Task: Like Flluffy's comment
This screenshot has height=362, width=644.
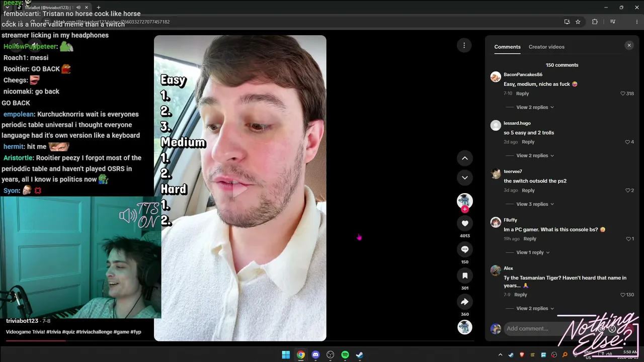Action: click(x=628, y=239)
